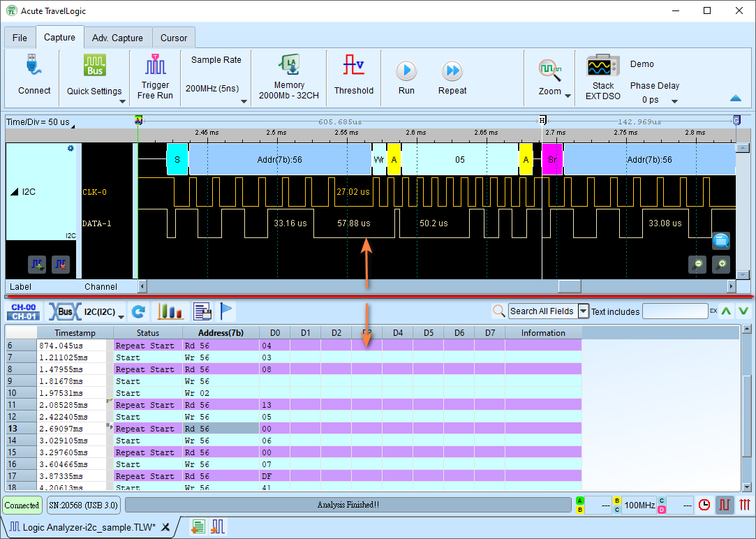Screen dimensions: 756x539
Task: Click the Trigger Free Run icon
Action: (155, 64)
